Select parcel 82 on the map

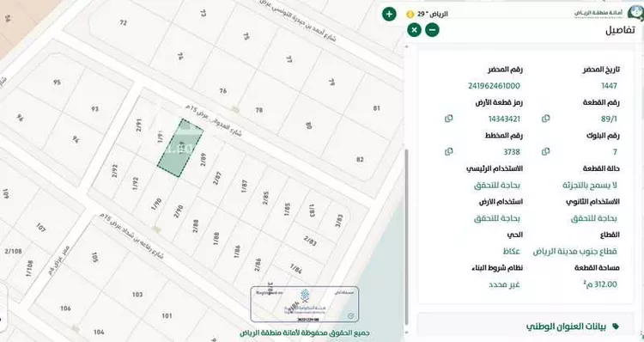point(360,160)
